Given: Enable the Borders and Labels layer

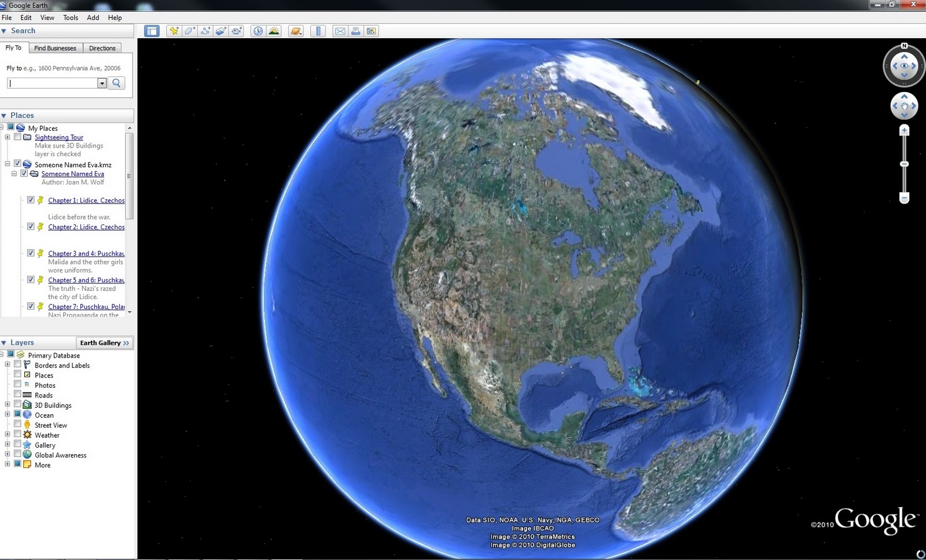Looking at the screenshot, I should click(x=17, y=365).
